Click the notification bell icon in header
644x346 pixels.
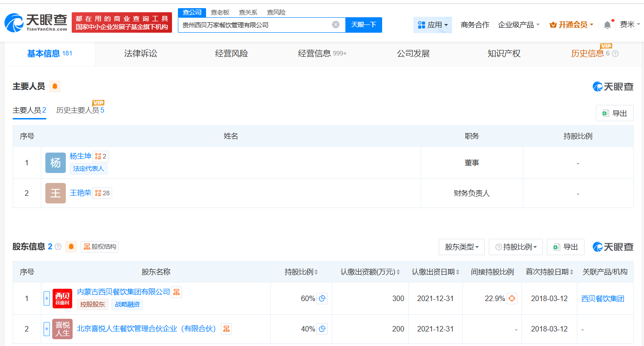pos(607,25)
